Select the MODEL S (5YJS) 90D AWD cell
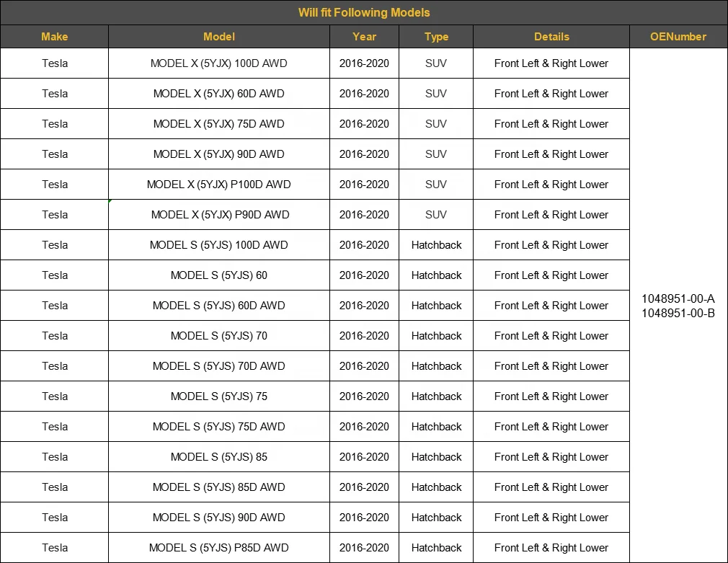 219,518
